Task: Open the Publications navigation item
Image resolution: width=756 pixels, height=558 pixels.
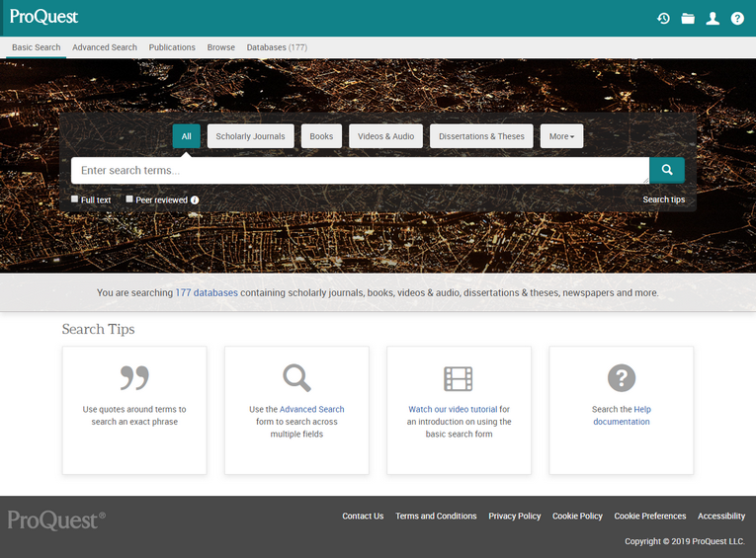Action: coord(172,47)
